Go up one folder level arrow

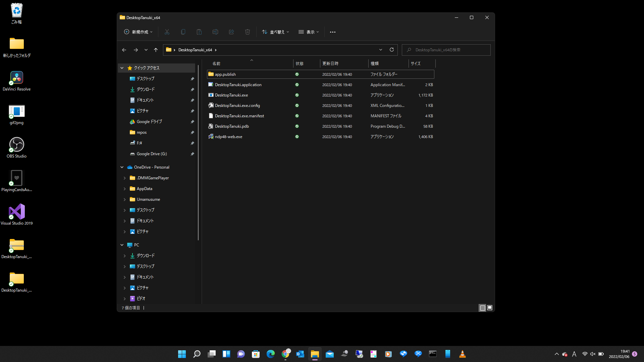coord(156,50)
